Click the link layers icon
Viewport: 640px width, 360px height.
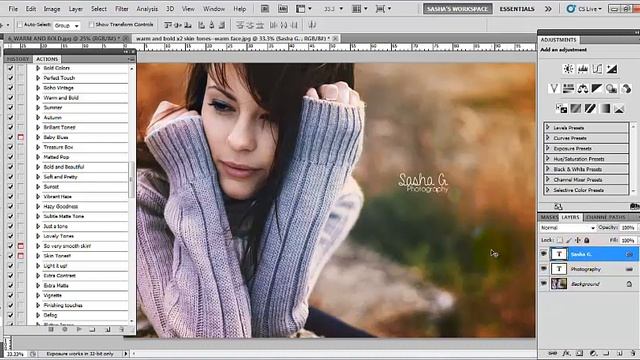553,353
